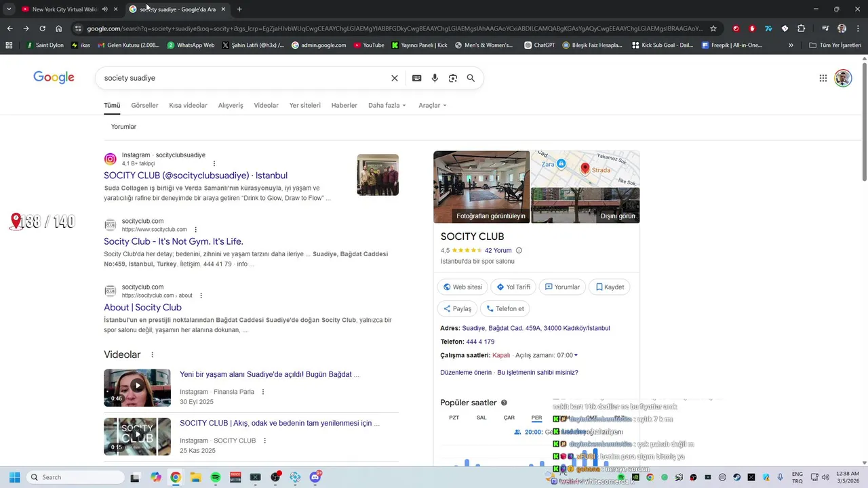
Task: Open options beside www.socityclub.com result
Action: [196, 230]
